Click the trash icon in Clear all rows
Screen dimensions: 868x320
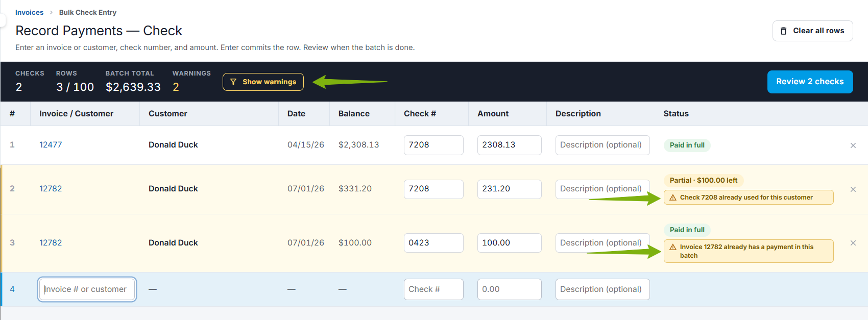point(784,31)
